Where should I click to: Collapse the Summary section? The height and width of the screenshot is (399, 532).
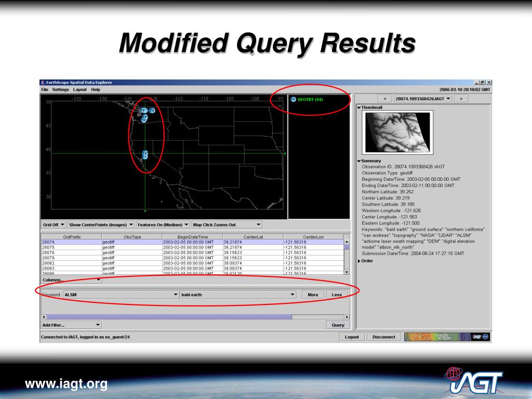pos(359,161)
